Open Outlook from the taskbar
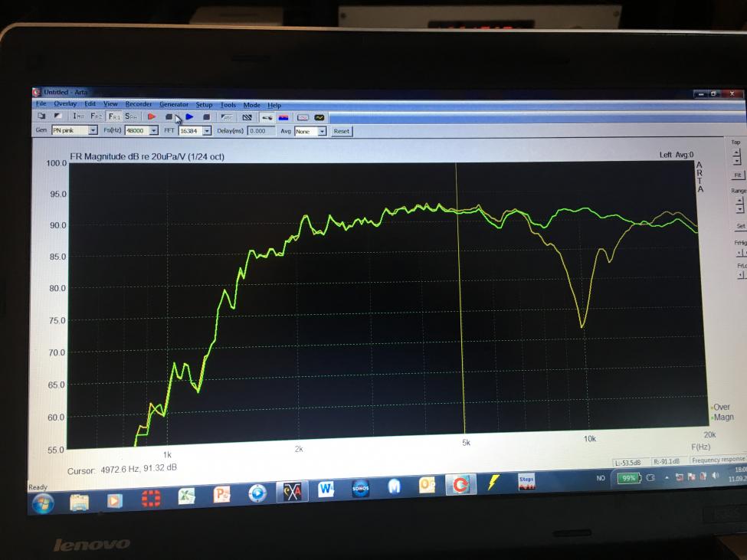 point(427,485)
